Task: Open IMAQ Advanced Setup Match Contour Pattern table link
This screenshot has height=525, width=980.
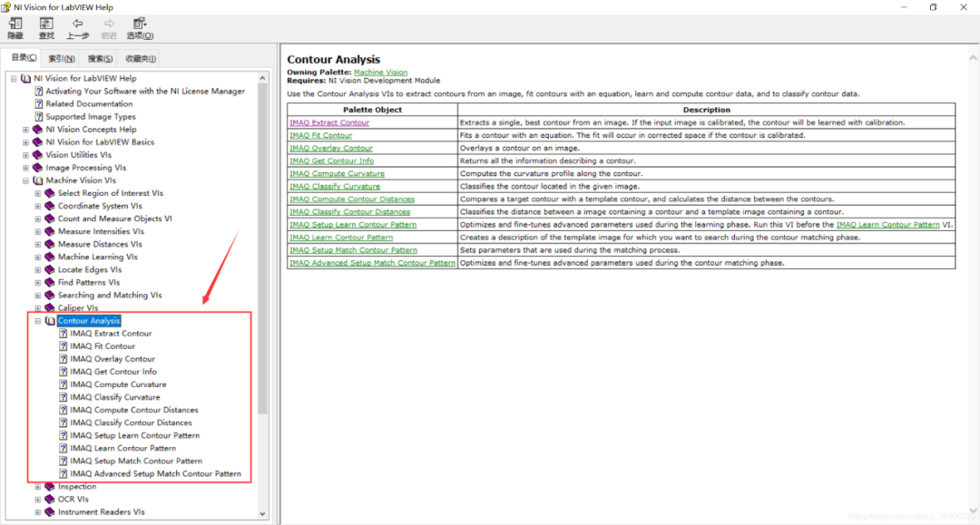Action: [x=373, y=263]
